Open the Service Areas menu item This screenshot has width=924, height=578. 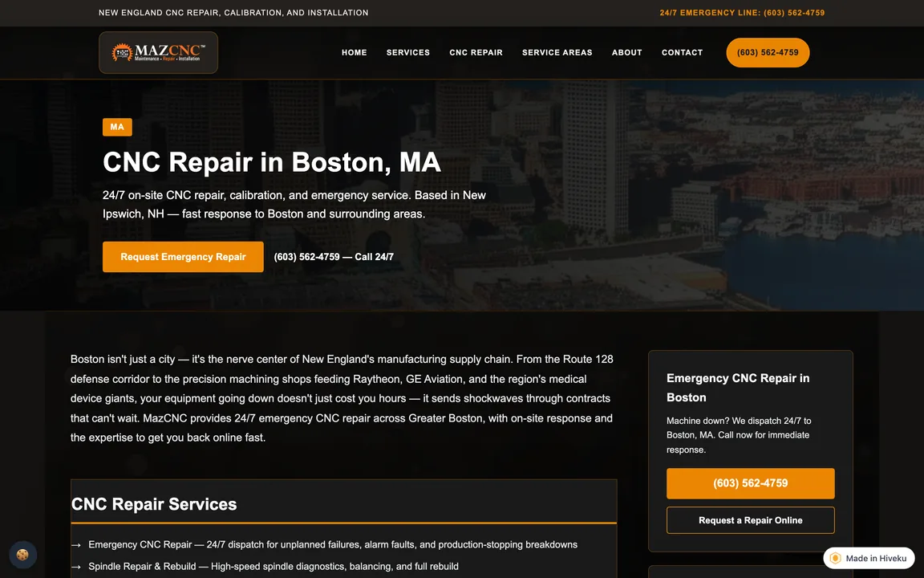(557, 52)
